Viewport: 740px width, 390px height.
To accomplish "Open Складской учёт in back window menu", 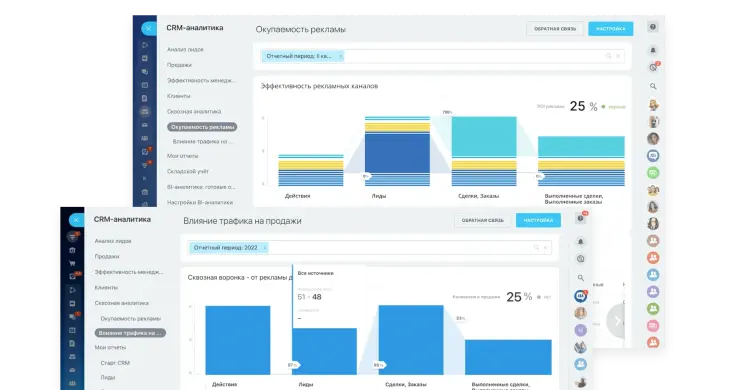I will pos(188,171).
